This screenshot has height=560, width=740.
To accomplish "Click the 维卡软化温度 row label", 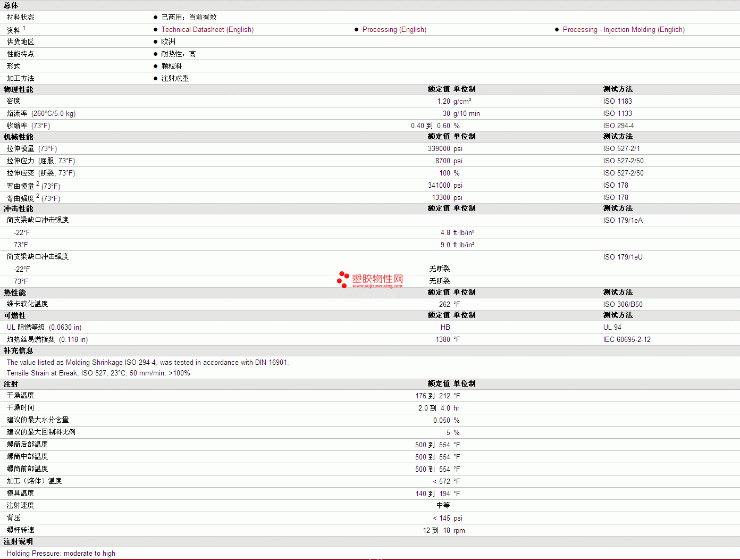I will point(28,304).
